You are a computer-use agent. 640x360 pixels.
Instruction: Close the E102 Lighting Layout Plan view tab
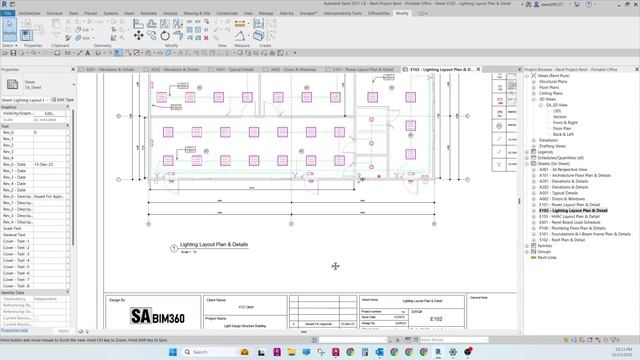click(478, 69)
